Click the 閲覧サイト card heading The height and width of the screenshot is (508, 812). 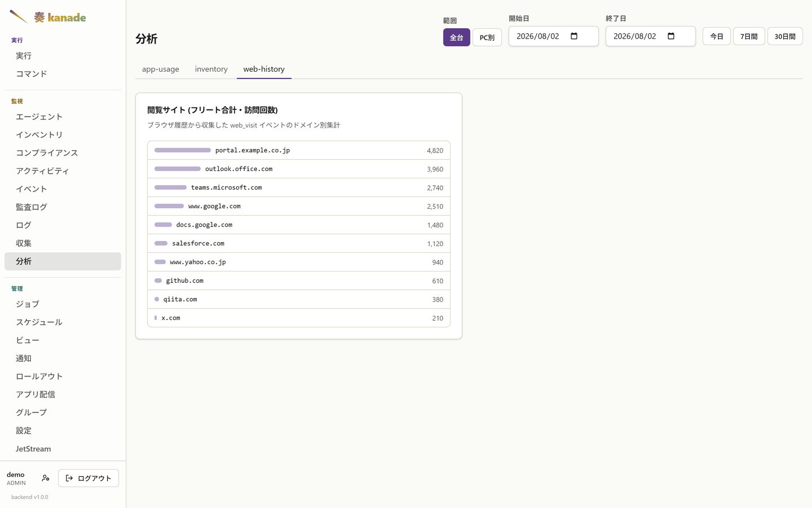[213, 110]
